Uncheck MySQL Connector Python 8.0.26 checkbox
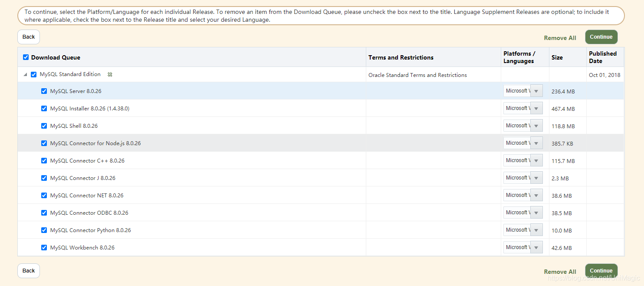The height and width of the screenshot is (286, 644). tap(44, 230)
